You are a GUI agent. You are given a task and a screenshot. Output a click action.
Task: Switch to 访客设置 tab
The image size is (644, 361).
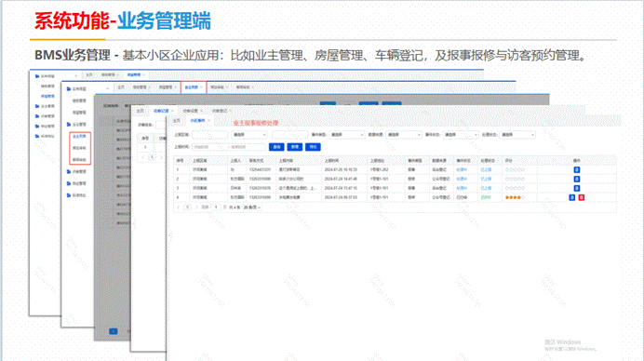tap(190, 111)
